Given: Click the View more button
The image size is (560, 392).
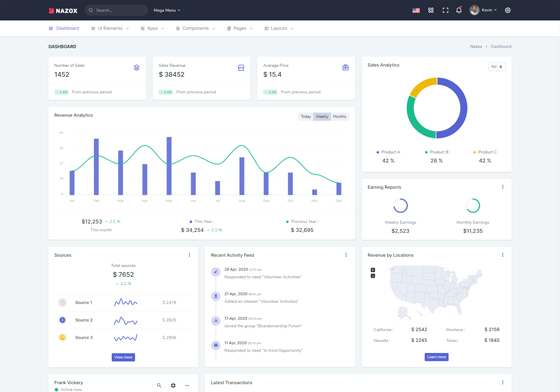Looking at the screenshot, I should coord(123,357).
